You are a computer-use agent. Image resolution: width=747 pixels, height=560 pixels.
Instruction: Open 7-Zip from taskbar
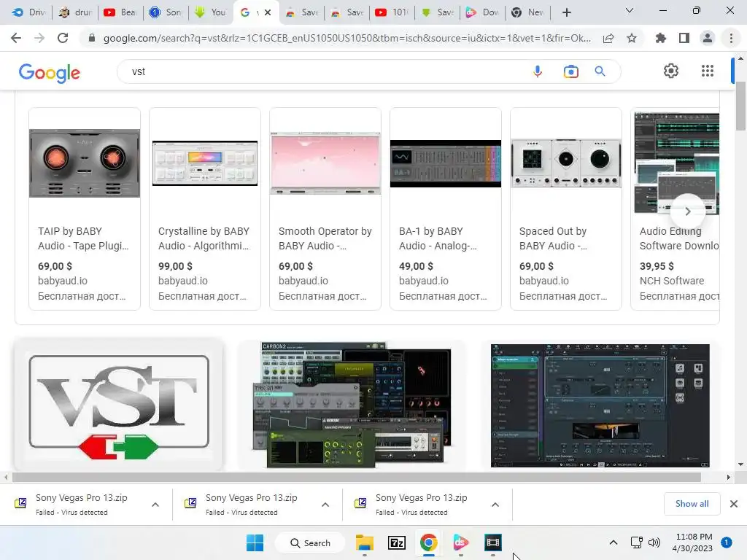[396, 542]
